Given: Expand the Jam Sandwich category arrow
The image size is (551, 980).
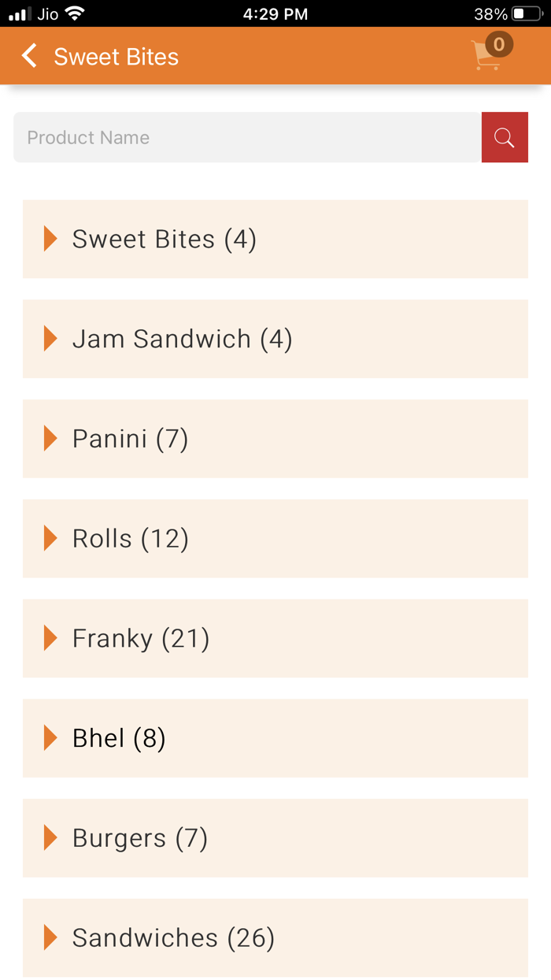Looking at the screenshot, I should click(50, 339).
